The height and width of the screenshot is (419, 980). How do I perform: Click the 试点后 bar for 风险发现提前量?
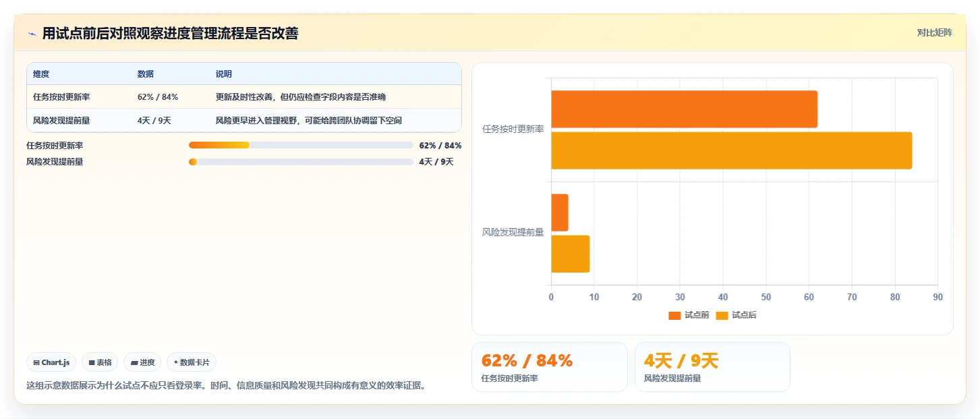point(571,254)
